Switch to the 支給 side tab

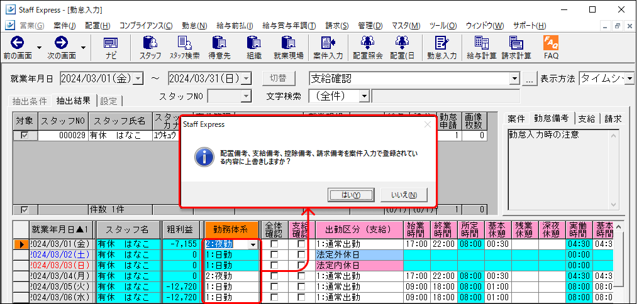pyautogui.click(x=587, y=119)
